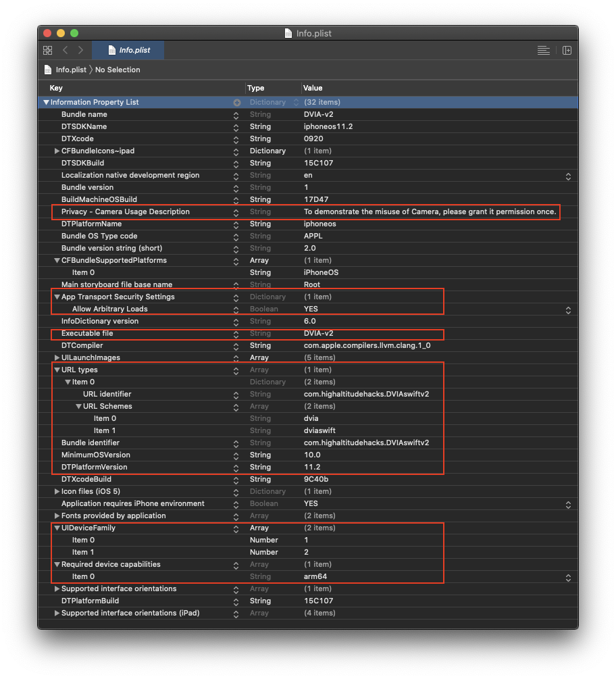The width and height of the screenshot is (616, 679).
Task: Collapse the App Transport Security Settings row
Action: [x=57, y=297]
